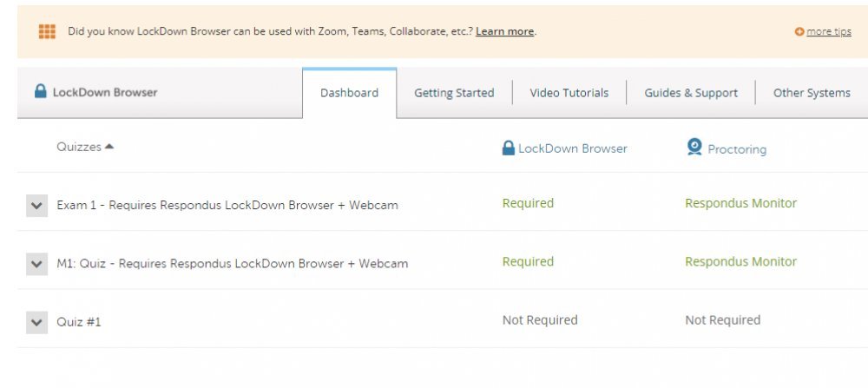This screenshot has width=868, height=388.
Task: Click the padlock icon in LockDown Browser column header
Action: 508,148
